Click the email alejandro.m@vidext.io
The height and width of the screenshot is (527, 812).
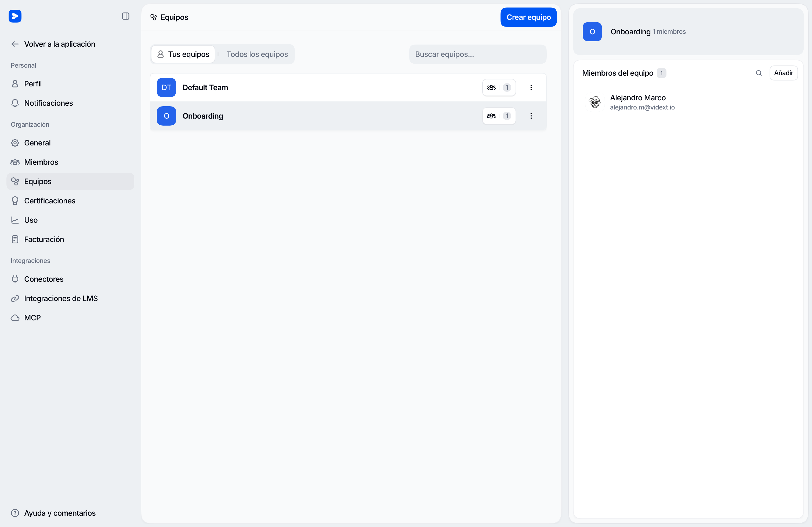pos(642,107)
